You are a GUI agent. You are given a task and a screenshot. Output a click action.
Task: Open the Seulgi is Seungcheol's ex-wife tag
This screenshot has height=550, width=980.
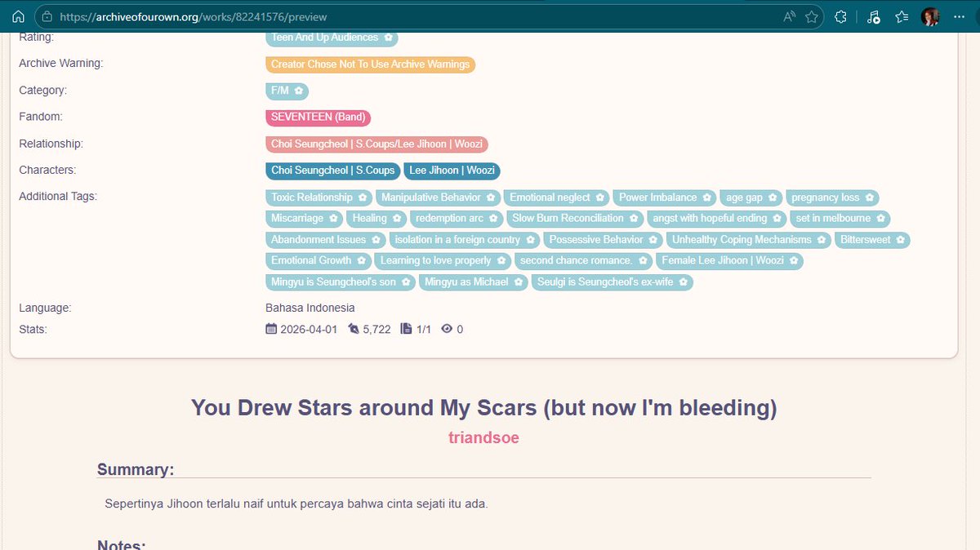[x=612, y=282]
